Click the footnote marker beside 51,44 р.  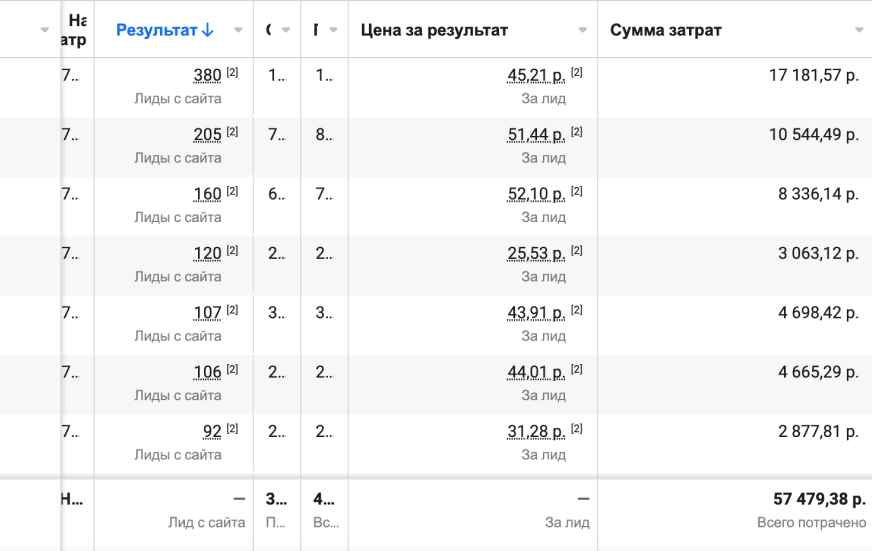tap(576, 132)
